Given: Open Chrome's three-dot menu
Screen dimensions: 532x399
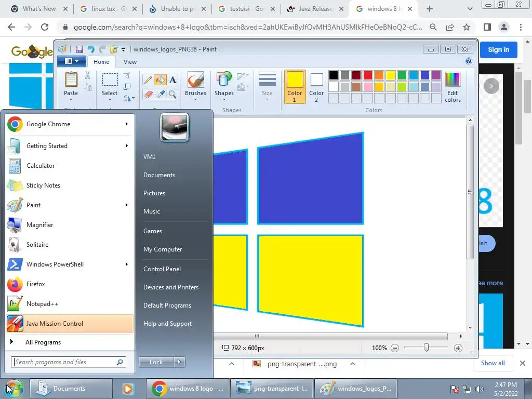Looking at the screenshot, I should point(521,27).
